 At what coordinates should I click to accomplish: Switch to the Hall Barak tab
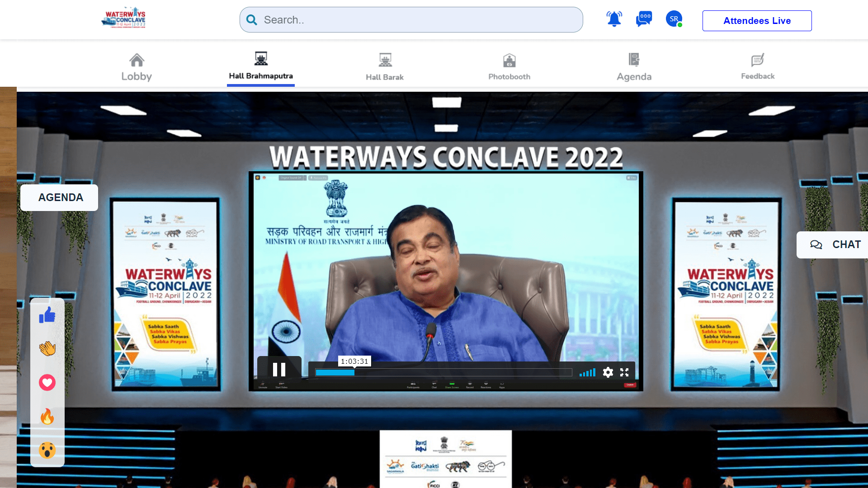click(385, 67)
